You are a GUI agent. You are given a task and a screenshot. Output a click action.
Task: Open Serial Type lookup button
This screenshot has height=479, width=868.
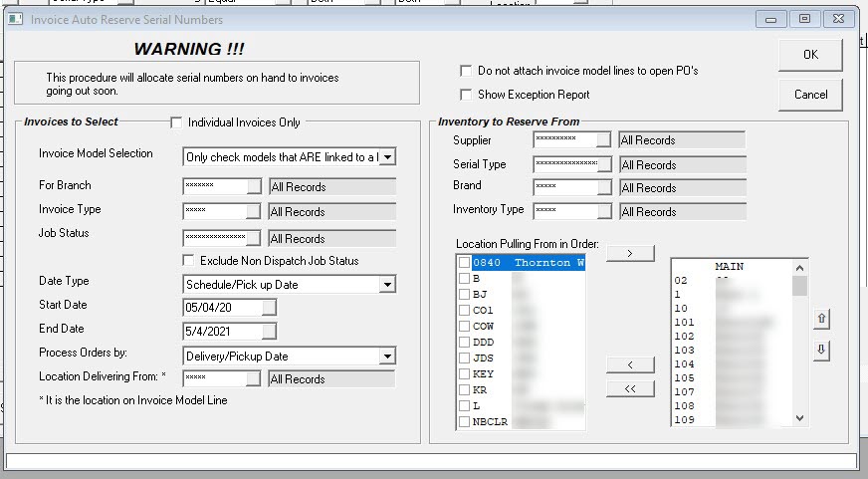pyautogui.click(x=605, y=164)
